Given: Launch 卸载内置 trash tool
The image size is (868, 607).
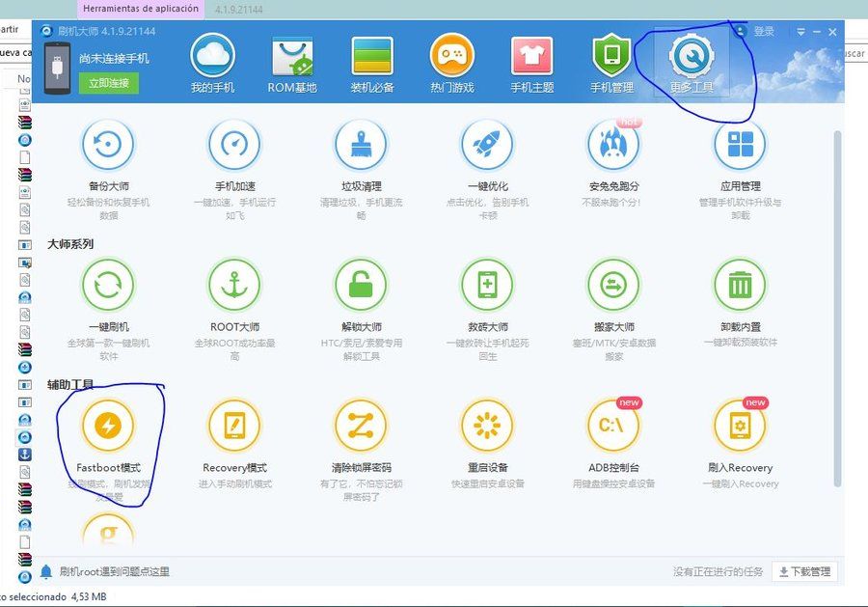Looking at the screenshot, I should (740, 285).
